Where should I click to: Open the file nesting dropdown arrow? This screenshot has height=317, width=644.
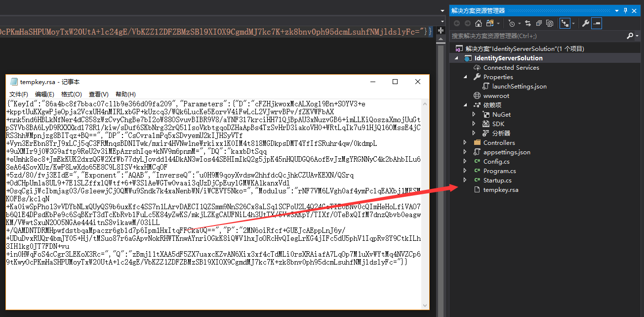click(573, 24)
